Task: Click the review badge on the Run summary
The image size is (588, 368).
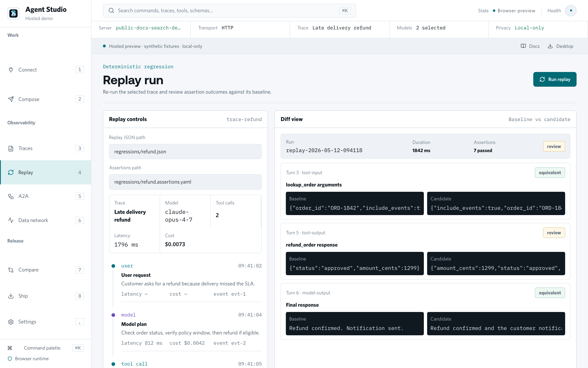Action: tap(554, 146)
